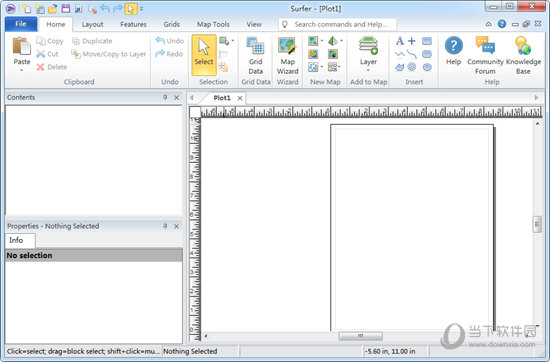
Task: Click the Delete button in Clipboard group
Action: pos(52,67)
